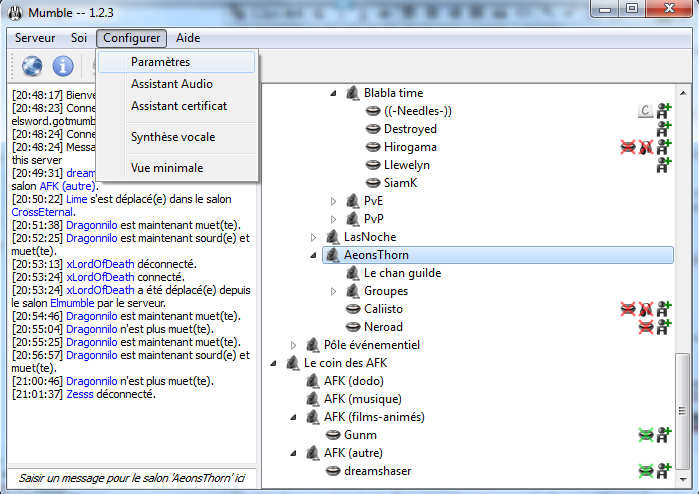699x494 pixels.
Task: Select the Le chan guilde channel
Action: 403,273
